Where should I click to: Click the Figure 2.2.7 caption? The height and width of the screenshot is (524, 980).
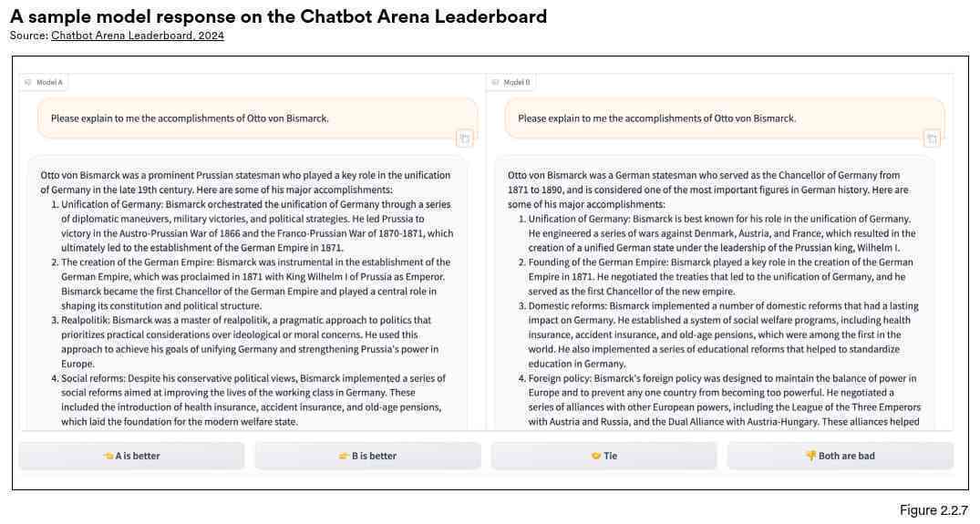point(934,510)
